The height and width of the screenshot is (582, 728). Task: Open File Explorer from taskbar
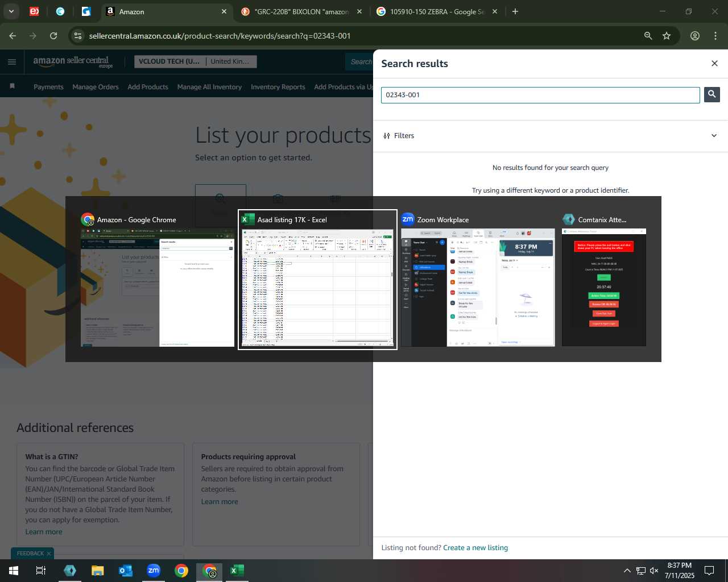pyautogui.click(x=98, y=571)
